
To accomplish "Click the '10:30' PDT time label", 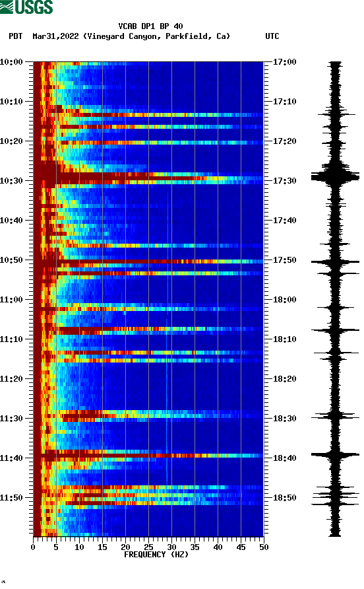I will (x=11, y=181).
